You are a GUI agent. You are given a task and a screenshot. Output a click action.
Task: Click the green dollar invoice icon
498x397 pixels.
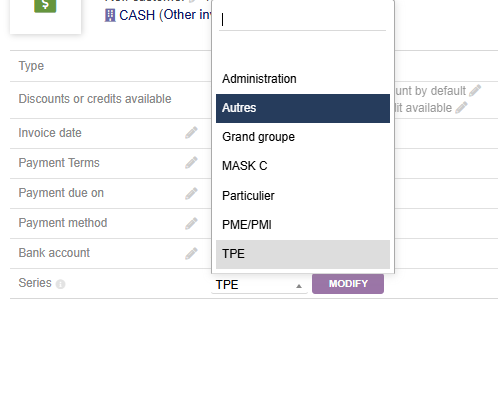[x=45, y=6]
